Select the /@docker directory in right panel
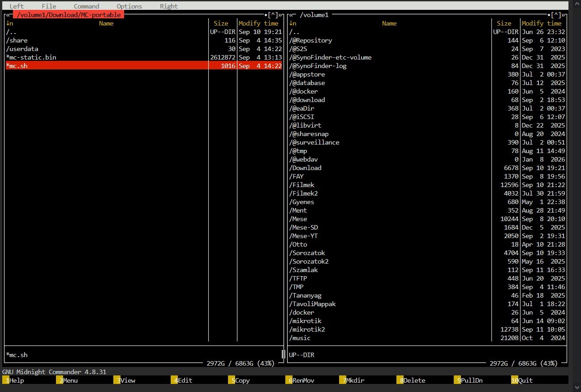 tap(427, 91)
